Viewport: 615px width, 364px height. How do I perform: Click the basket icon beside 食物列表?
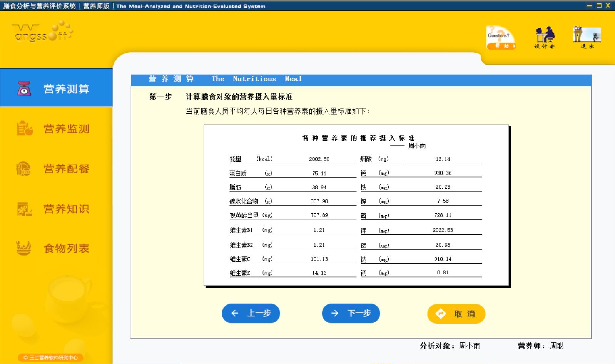pyautogui.click(x=23, y=248)
